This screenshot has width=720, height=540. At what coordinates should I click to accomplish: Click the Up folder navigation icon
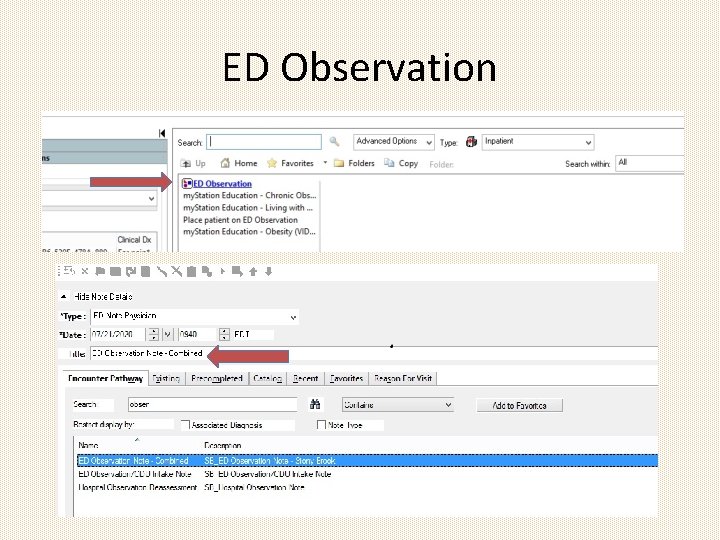186,163
